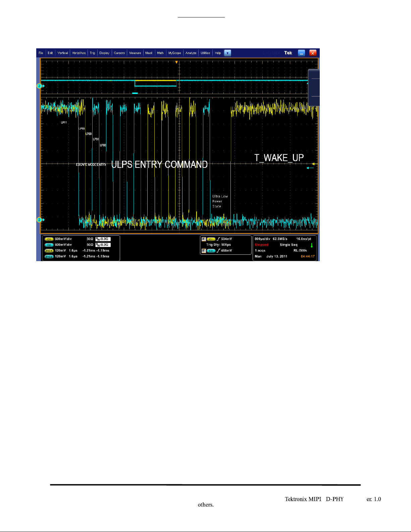Click the zoom box in overview graticule
The image size is (411, 532).
point(155,83)
